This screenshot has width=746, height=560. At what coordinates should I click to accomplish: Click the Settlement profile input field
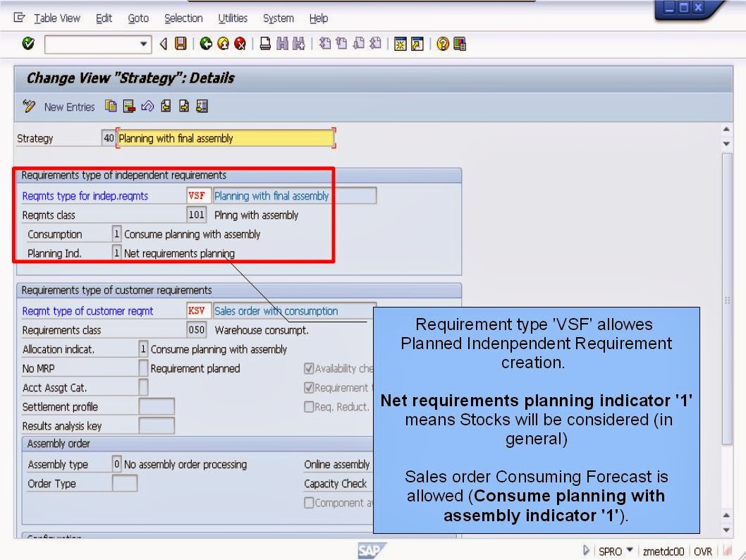(x=157, y=406)
